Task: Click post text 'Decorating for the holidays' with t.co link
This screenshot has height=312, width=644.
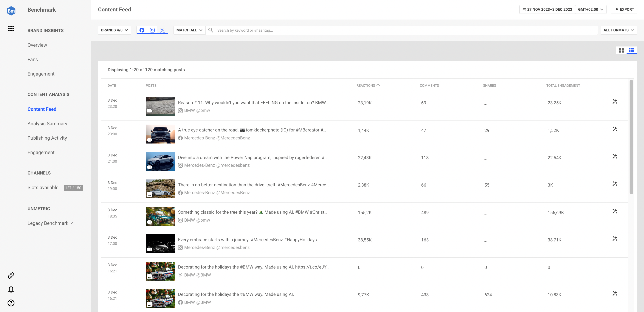Action: coord(254,267)
